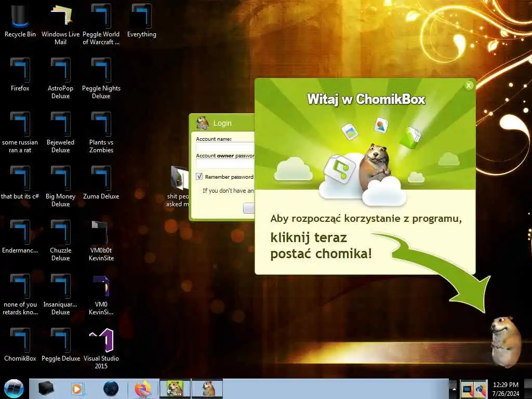532x399 pixels.
Task: Switch to hamster taskbar window
Action: (x=208, y=389)
